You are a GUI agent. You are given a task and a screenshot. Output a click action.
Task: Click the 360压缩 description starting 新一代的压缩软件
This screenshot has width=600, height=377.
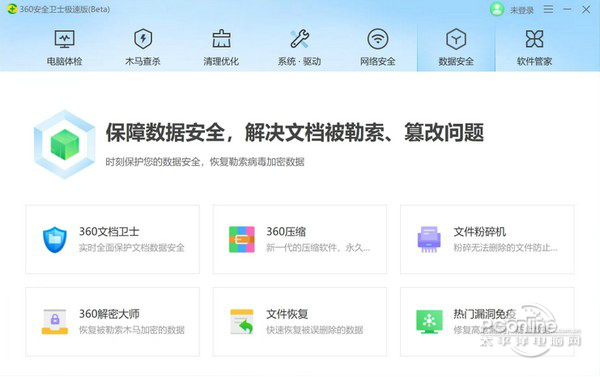point(318,248)
